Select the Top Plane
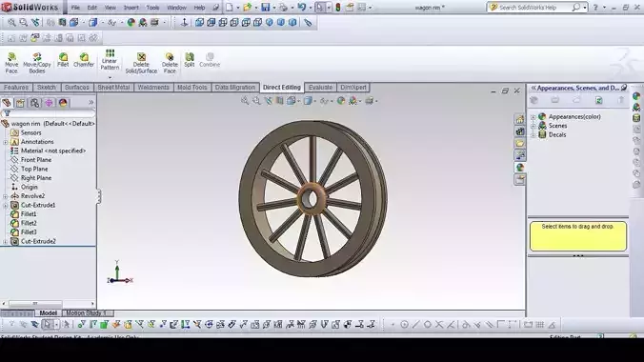 [x=34, y=169]
